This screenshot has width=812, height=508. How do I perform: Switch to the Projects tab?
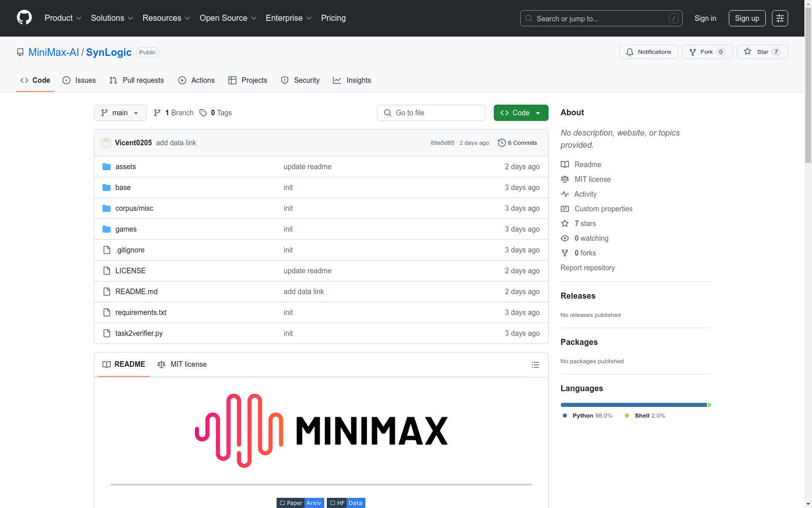pyautogui.click(x=248, y=80)
